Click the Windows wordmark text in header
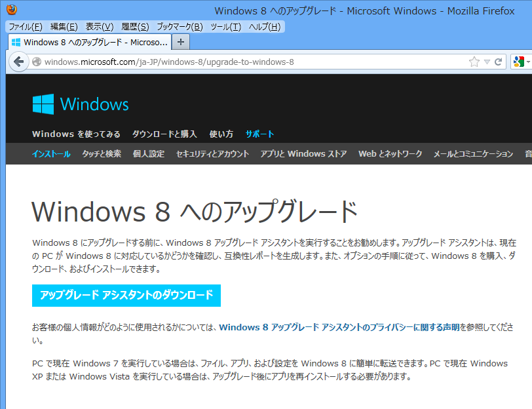This screenshot has height=409, width=532. coord(94,104)
